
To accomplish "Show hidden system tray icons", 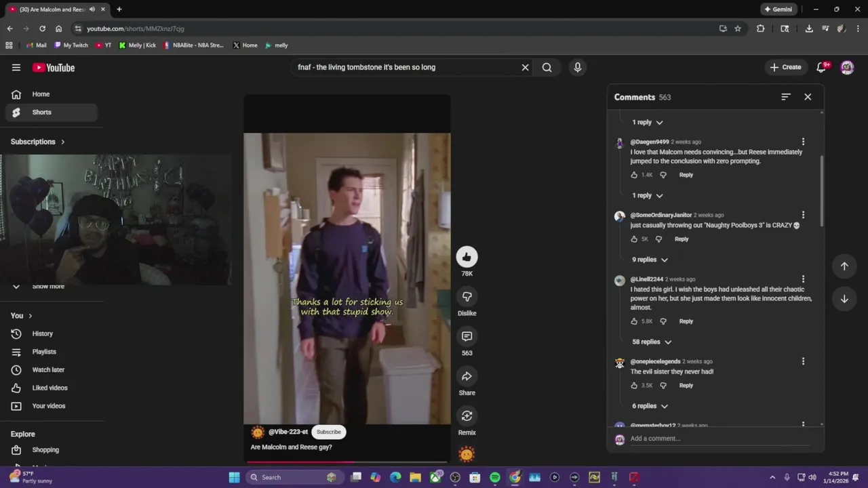I will pos(772,477).
